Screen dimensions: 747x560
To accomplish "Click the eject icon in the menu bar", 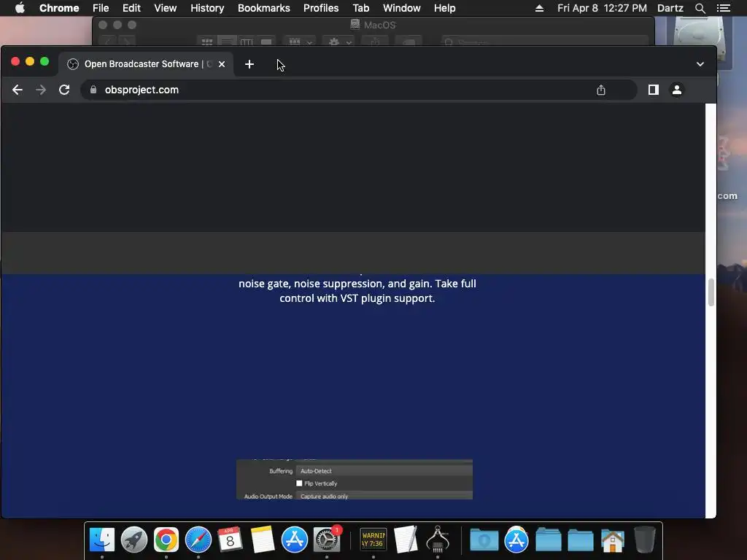I will tap(539, 8).
